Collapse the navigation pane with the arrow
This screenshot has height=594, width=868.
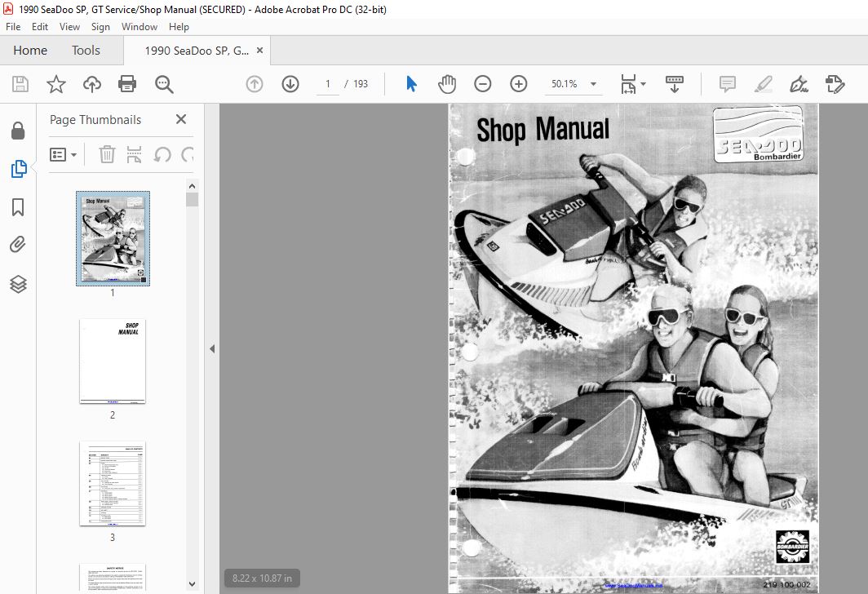click(x=212, y=348)
